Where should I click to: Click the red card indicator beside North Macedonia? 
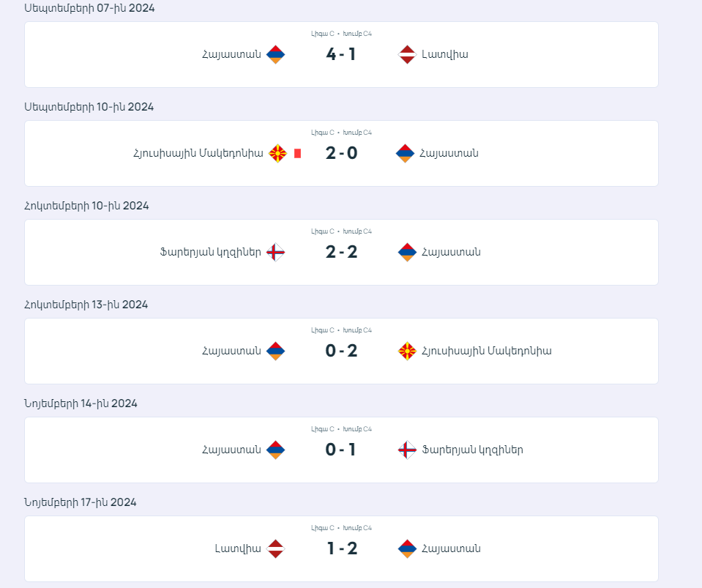coord(297,154)
